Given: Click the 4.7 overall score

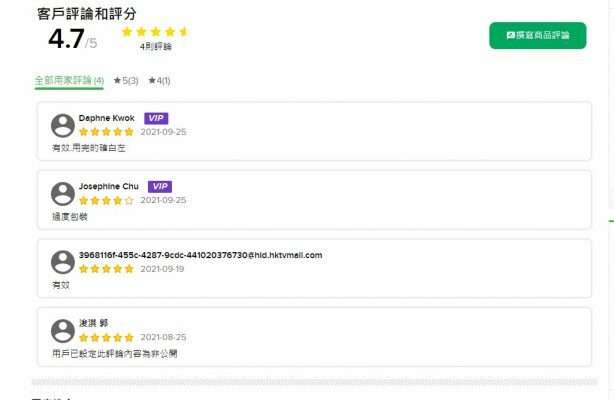Looking at the screenshot, I should [66, 39].
